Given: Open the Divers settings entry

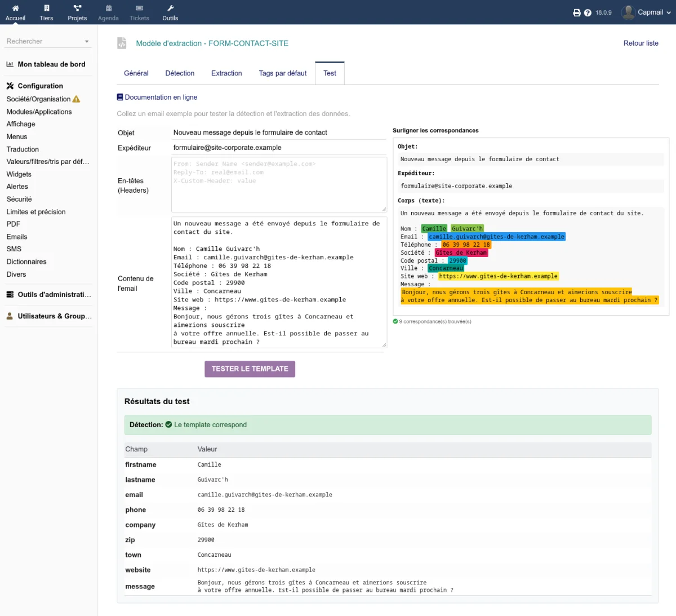Looking at the screenshot, I should (16, 274).
